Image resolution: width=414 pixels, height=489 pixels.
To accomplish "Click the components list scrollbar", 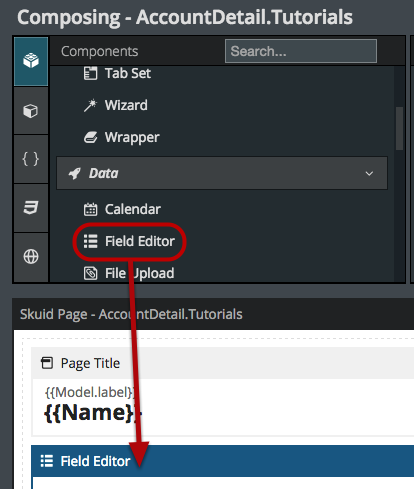I will tap(399, 128).
